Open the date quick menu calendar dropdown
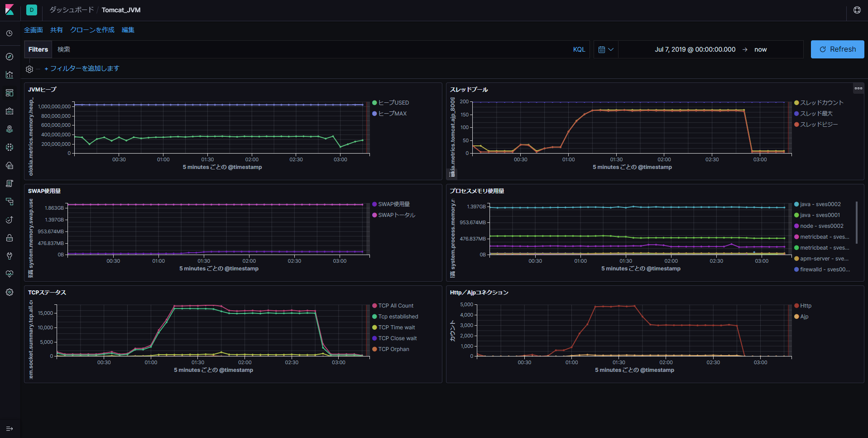This screenshot has width=868, height=438. coord(605,49)
